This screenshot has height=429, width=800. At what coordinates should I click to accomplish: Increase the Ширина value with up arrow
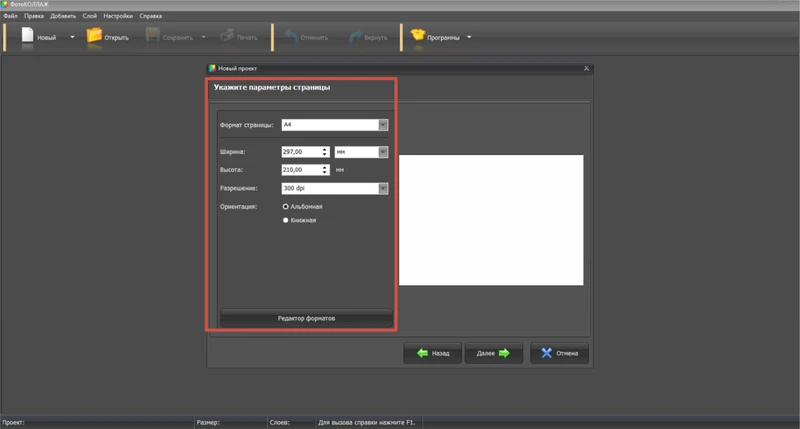tap(324, 149)
